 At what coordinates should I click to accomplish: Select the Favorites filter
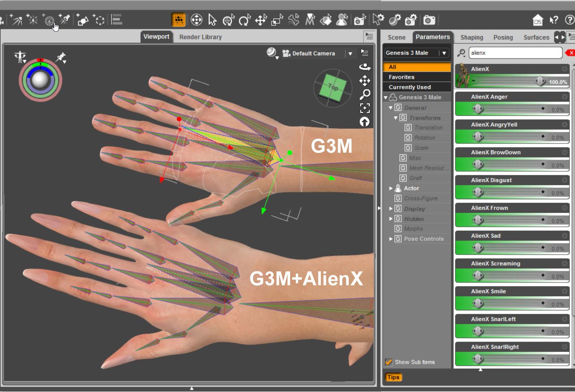coord(417,77)
